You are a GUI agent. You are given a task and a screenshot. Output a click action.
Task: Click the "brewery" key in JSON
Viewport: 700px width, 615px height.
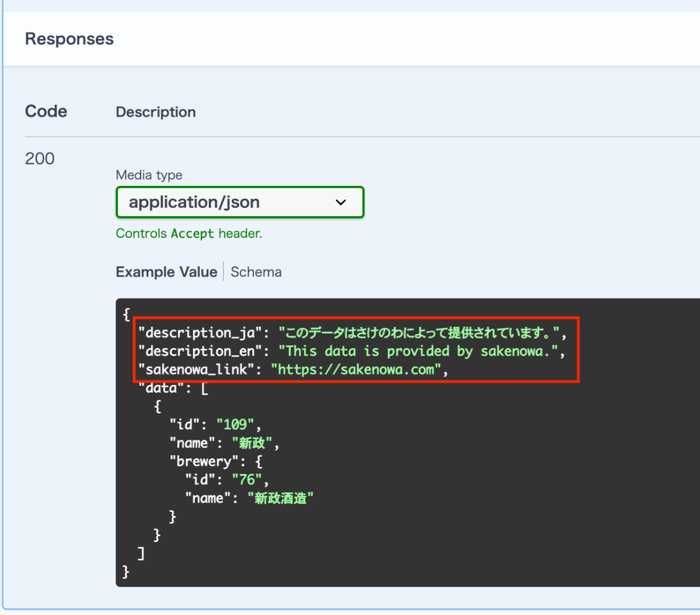(204, 462)
